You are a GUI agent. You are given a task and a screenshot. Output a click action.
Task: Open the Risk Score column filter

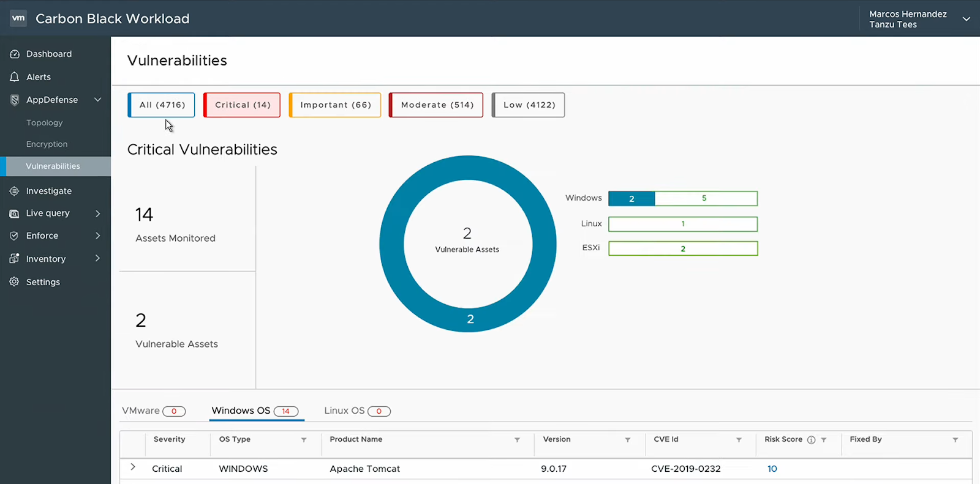click(824, 440)
